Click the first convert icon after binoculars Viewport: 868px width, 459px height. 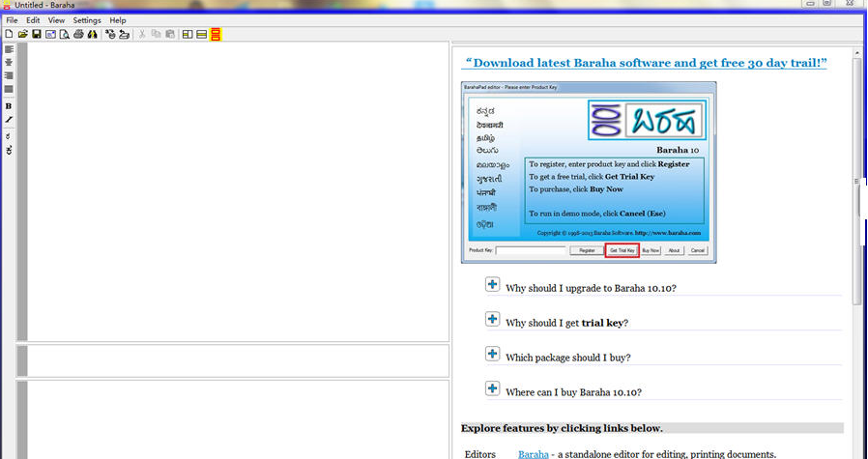pos(111,35)
